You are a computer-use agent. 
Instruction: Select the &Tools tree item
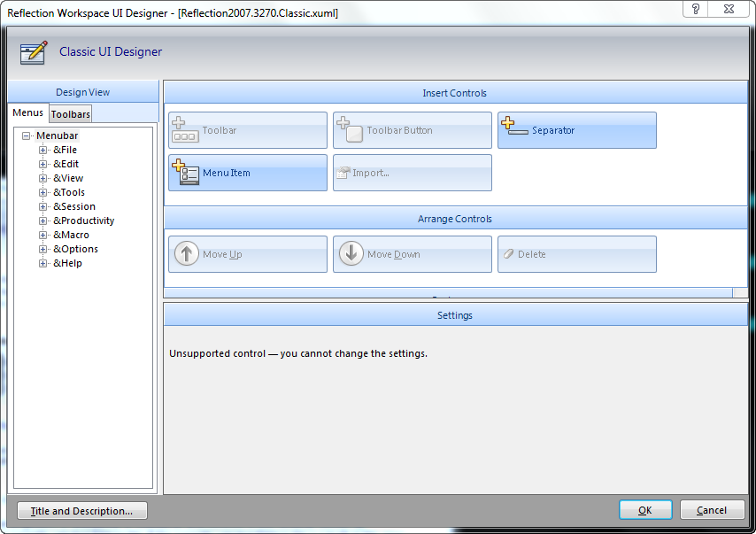click(x=69, y=192)
